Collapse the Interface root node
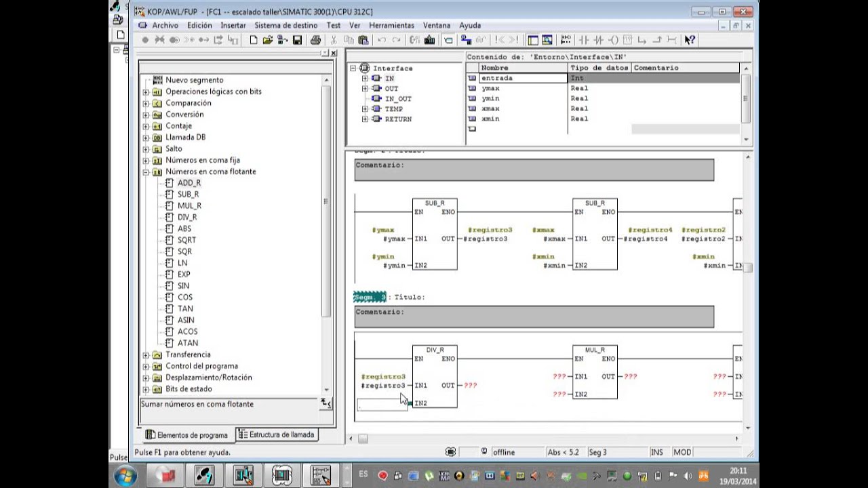This screenshot has height=488, width=868. pos(353,68)
